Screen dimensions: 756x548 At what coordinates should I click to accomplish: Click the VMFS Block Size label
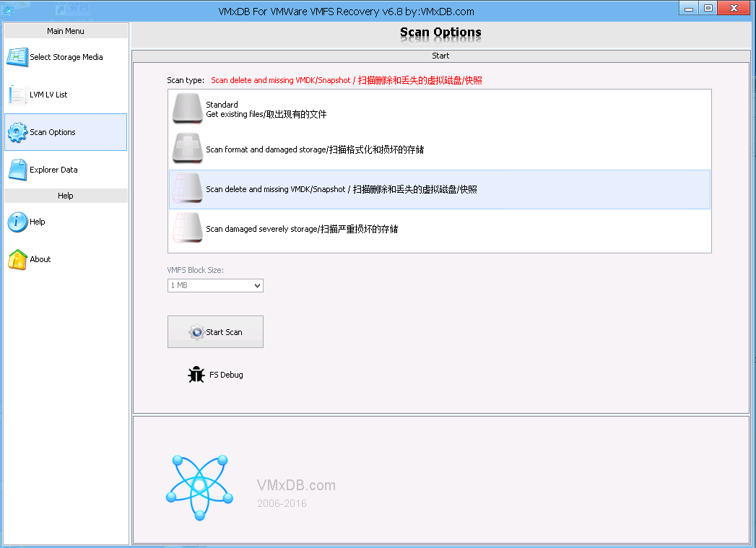coord(195,270)
